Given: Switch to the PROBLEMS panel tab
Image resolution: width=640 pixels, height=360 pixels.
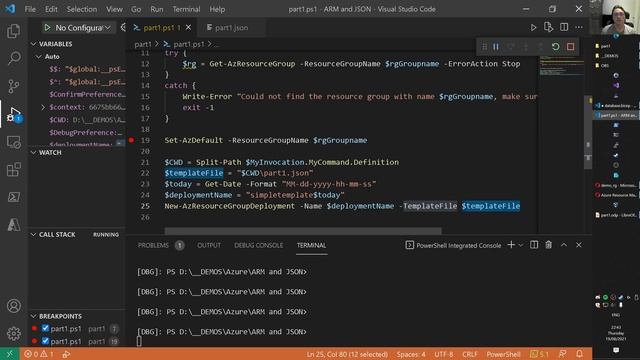Looking at the screenshot, I should pyautogui.click(x=153, y=245).
